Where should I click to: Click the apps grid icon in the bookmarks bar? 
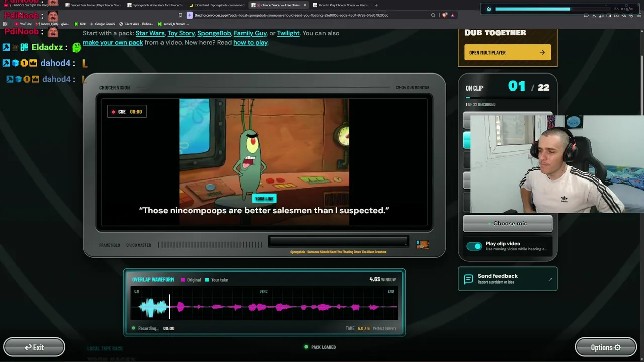(6, 24)
